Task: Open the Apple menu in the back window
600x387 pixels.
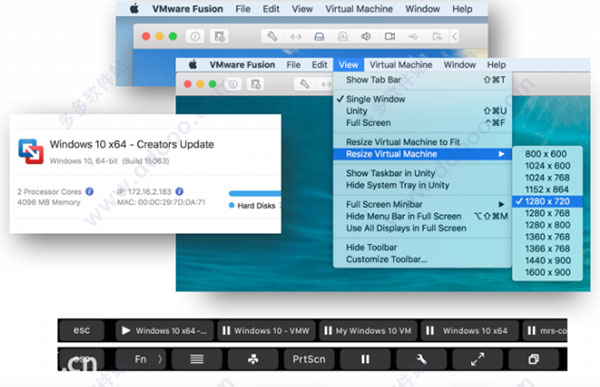Action: (134, 9)
